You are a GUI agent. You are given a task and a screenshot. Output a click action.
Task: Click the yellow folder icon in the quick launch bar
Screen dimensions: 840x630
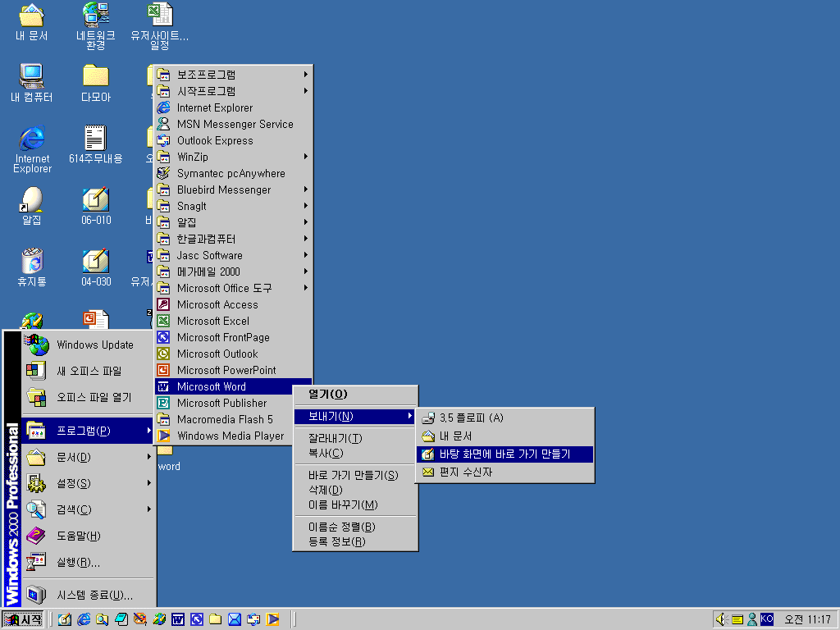[x=216, y=619]
